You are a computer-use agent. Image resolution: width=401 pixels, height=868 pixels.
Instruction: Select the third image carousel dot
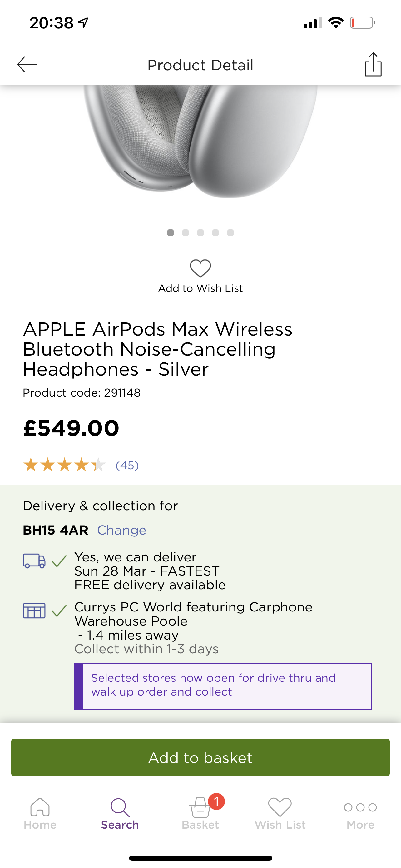tap(201, 232)
